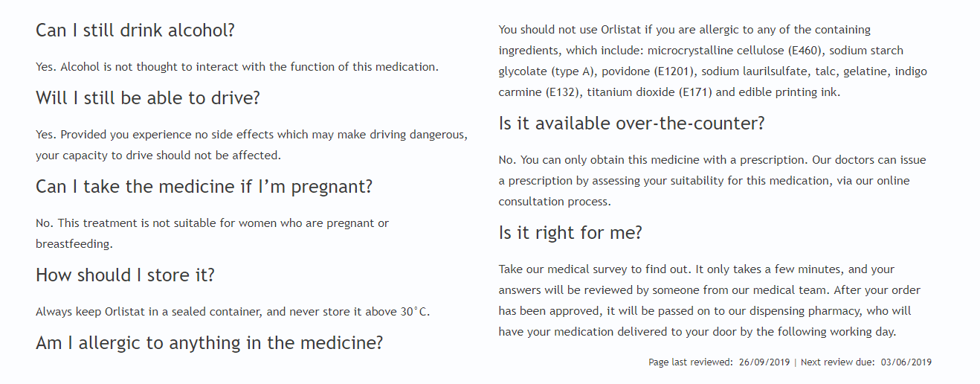Click the paragraph about driving side effects
The height and width of the screenshot is (384, 980).
tap(252, 145)
